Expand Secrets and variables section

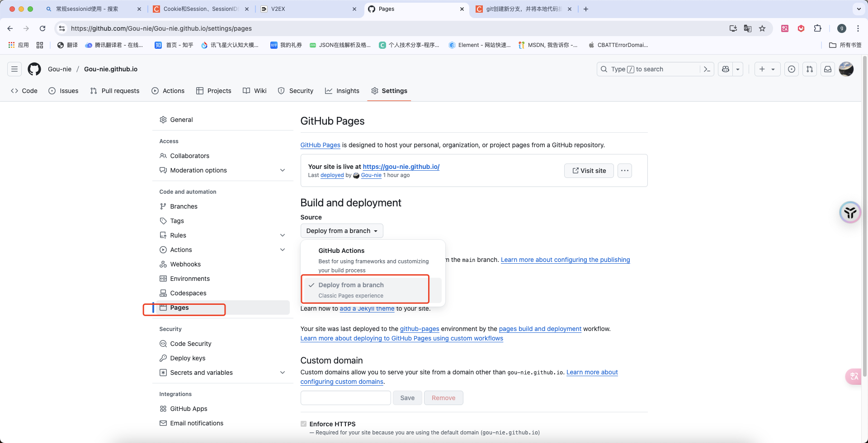[283, 373]
